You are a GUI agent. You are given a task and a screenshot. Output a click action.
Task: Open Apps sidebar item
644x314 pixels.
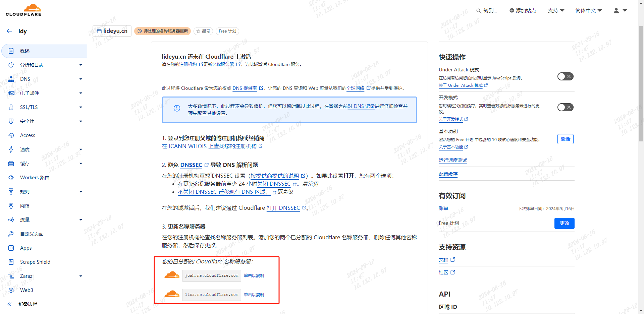coord(44,248)
